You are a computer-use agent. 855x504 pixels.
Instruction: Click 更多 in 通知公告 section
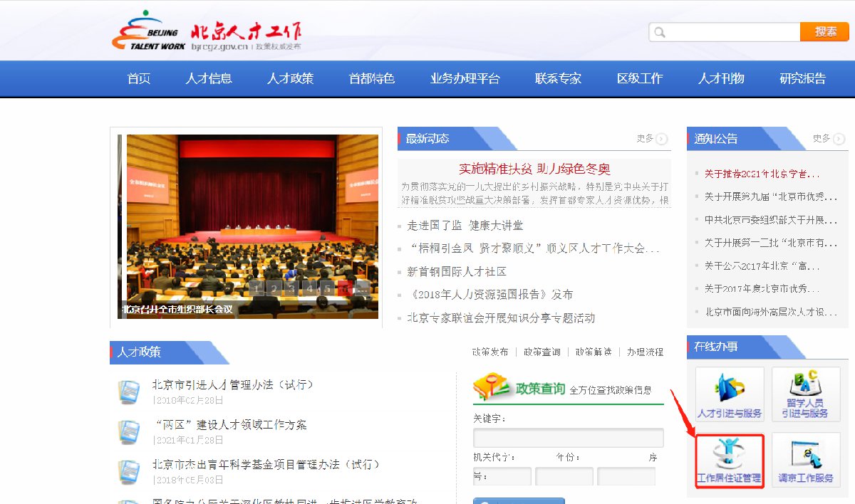click(x=821, y=139)
